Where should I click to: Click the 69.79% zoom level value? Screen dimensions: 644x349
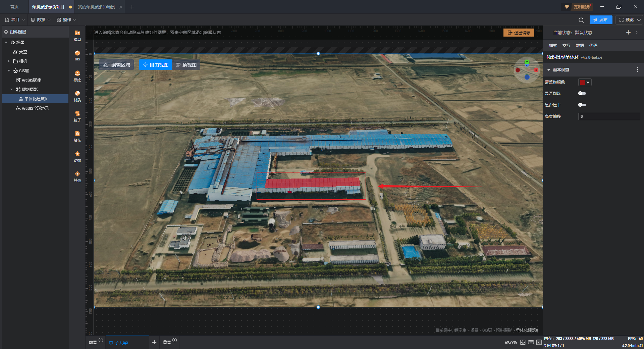tap(511, 342)
